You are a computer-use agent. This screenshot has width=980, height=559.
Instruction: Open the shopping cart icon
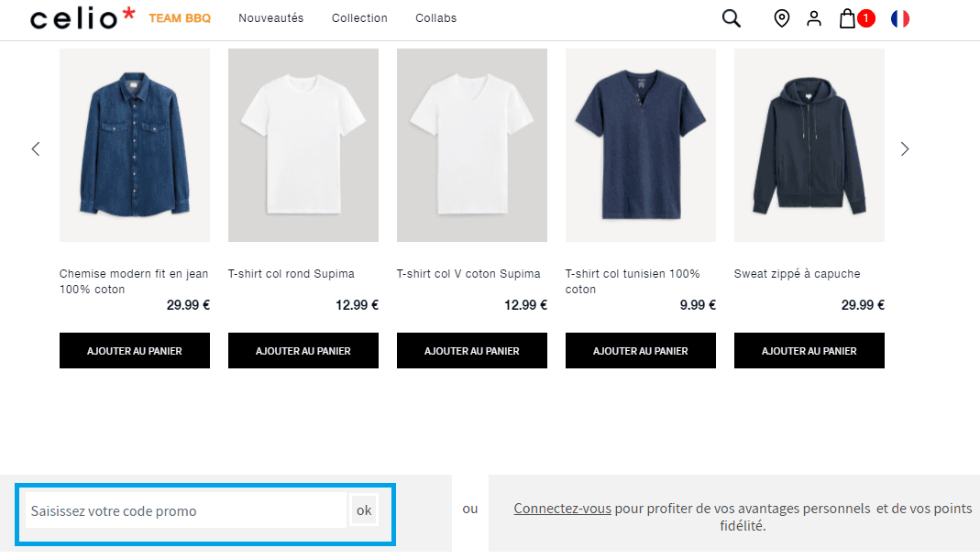848,17
